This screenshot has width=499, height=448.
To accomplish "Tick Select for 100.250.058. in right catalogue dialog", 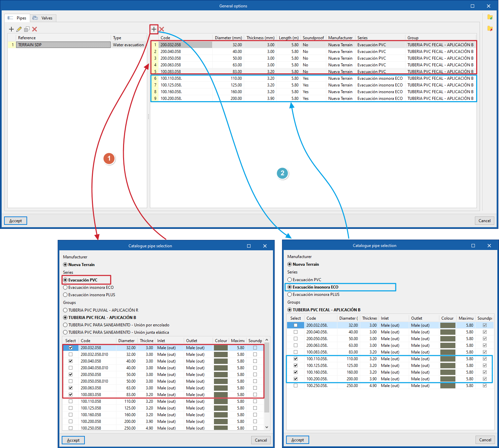I will coord(295,386).
